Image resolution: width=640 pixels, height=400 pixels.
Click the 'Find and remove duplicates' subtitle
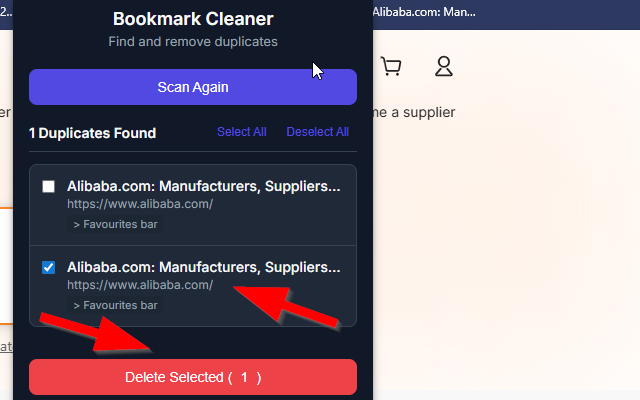[193, 42]
